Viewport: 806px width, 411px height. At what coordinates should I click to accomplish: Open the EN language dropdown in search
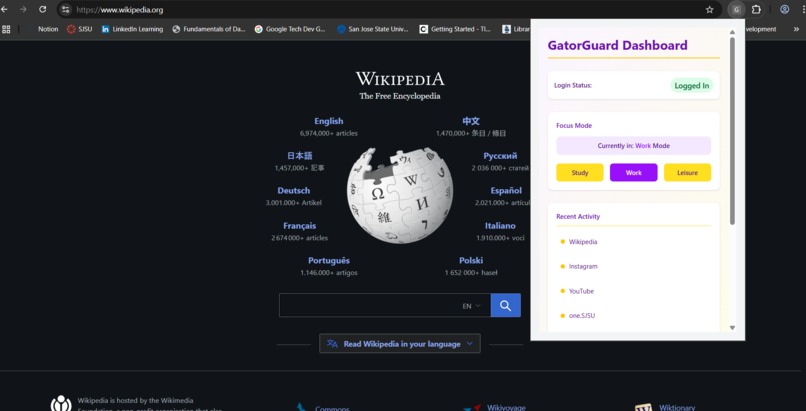pyautogui.click(x=471, y=306)
